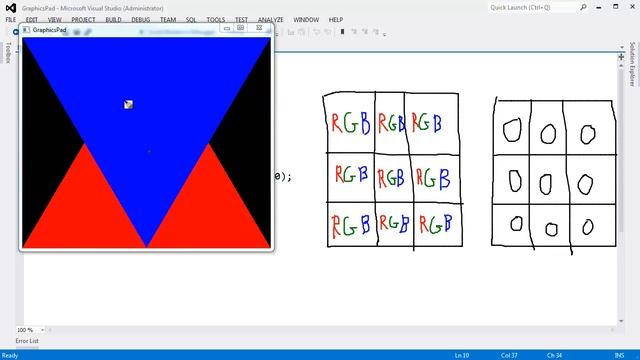Click the INS insert mode indicator
The image size is (640, 360).
pyautogui.click(x=619, y=356)
